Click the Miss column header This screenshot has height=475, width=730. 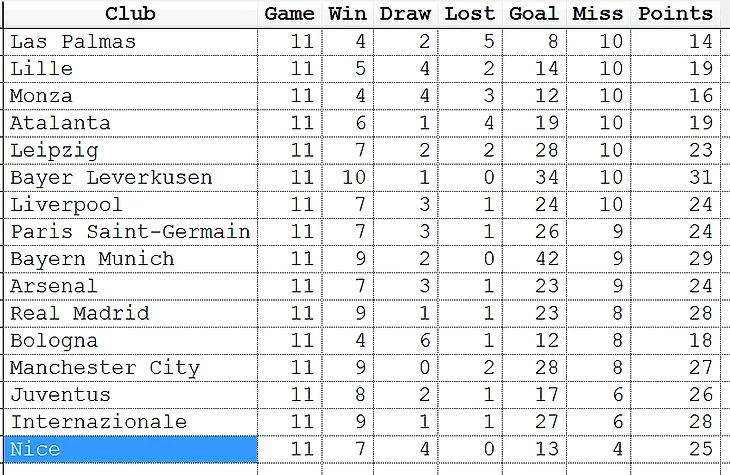coord(599,14)
